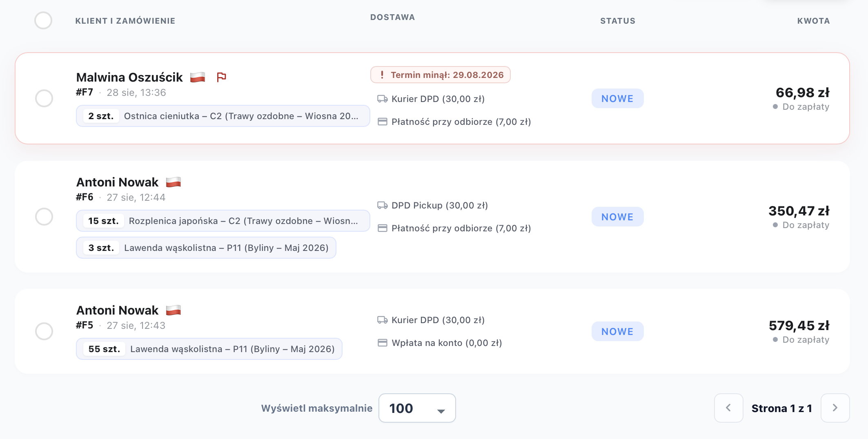Click the DPD Pickup (30,00 zł) delivery text

[x=440, y=205]
